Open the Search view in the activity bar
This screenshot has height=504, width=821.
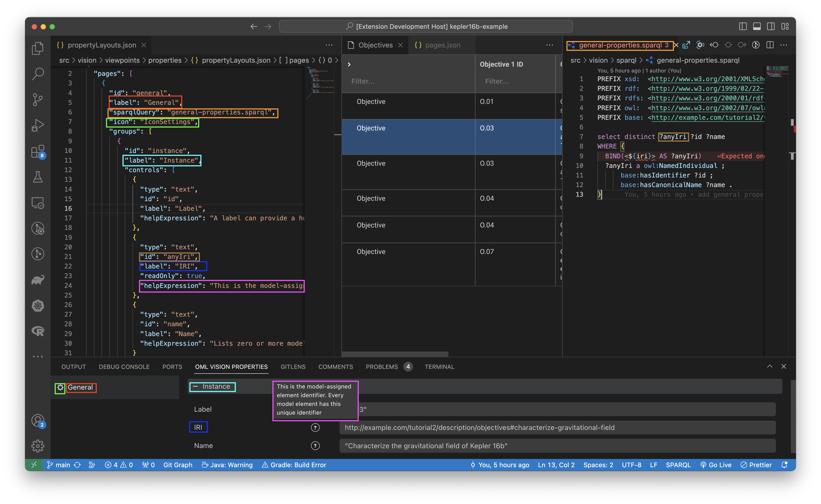tap(38, 74)
